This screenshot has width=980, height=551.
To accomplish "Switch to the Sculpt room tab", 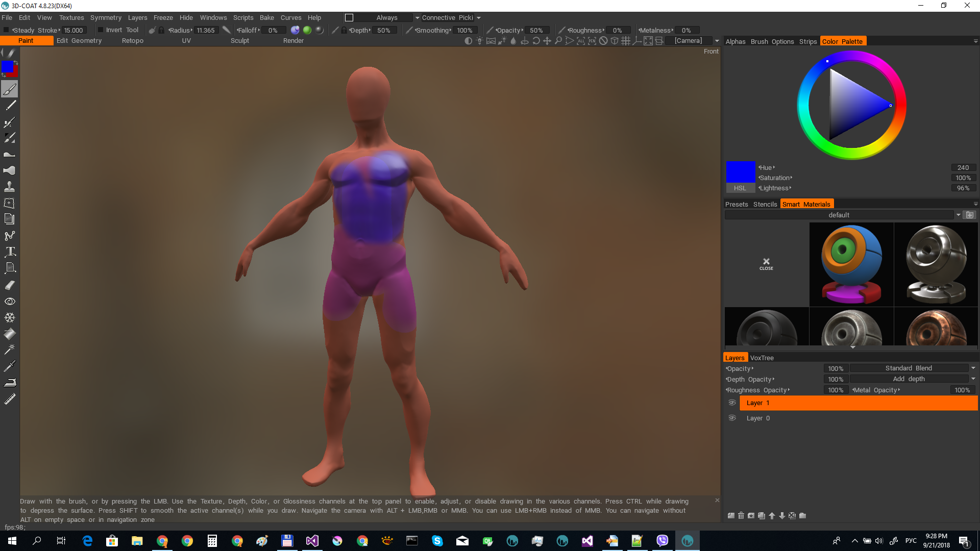I will [240, 41].
